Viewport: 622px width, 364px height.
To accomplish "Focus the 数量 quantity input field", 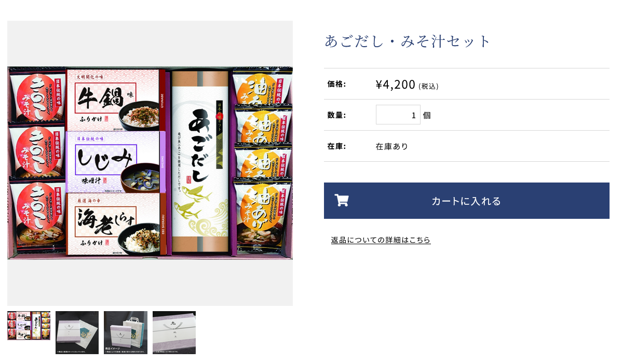I will coord(398,115).
